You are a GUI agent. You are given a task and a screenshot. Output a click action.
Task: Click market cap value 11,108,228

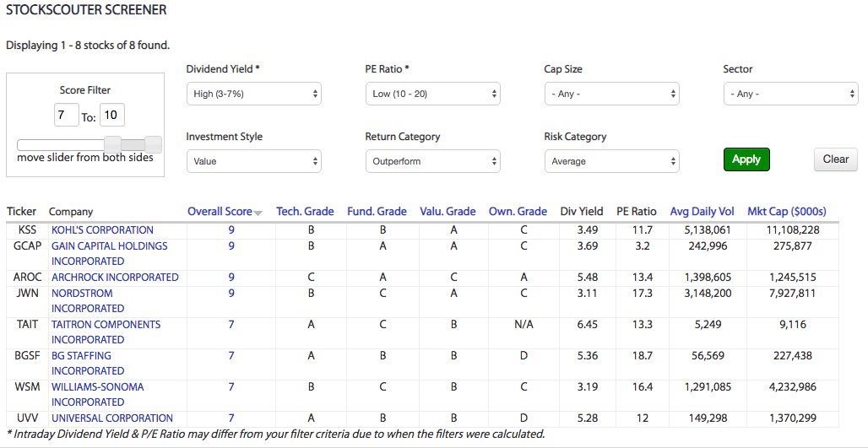pos(793,230)
